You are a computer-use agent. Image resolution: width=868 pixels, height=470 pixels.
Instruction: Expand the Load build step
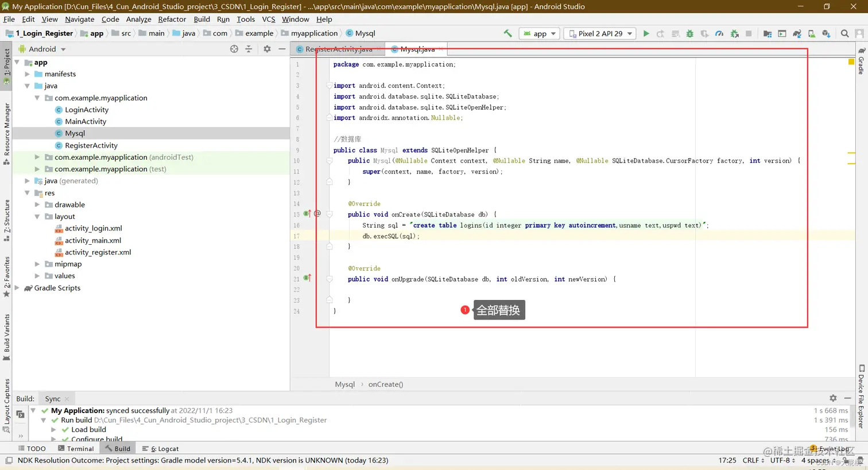(x=53, y=429)
